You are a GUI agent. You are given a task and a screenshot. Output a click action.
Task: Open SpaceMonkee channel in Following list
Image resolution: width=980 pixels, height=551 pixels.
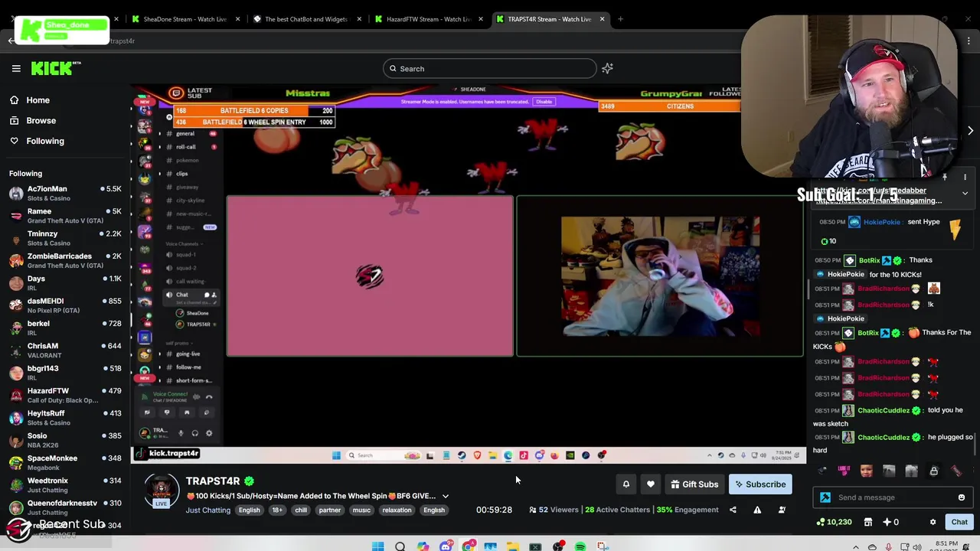click(x=64, y=463)
